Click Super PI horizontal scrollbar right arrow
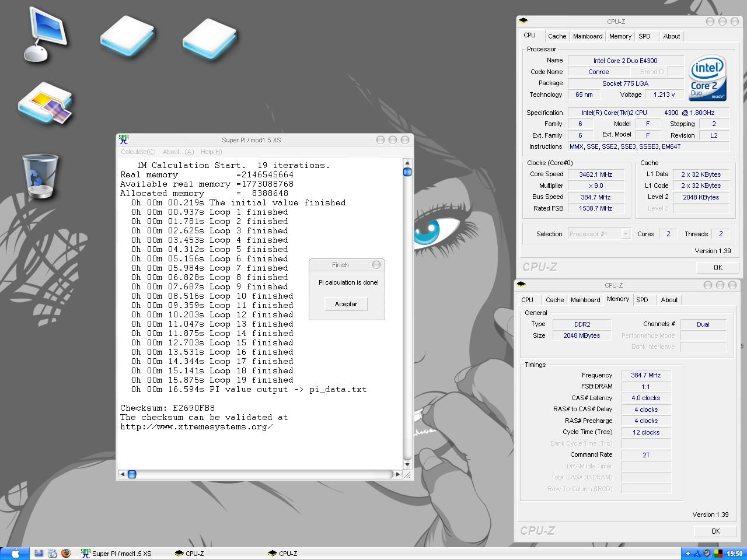Image resolution: width=747 pixels, height=560 pixels. pos(398,474)
